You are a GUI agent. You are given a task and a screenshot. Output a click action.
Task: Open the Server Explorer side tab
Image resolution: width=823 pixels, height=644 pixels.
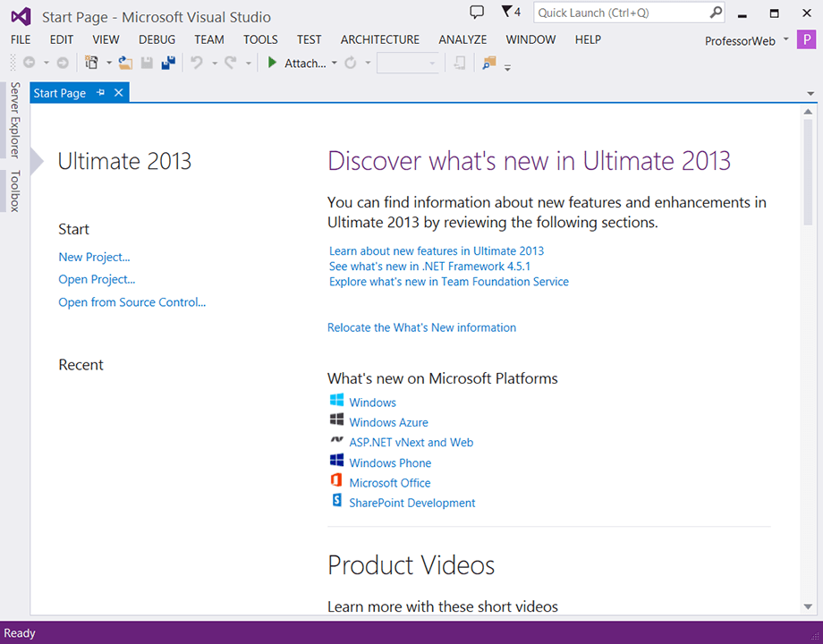[x=15, y=120]
